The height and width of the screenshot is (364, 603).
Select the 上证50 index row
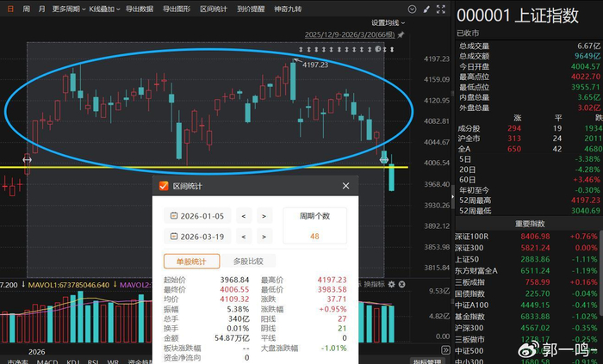526,259
